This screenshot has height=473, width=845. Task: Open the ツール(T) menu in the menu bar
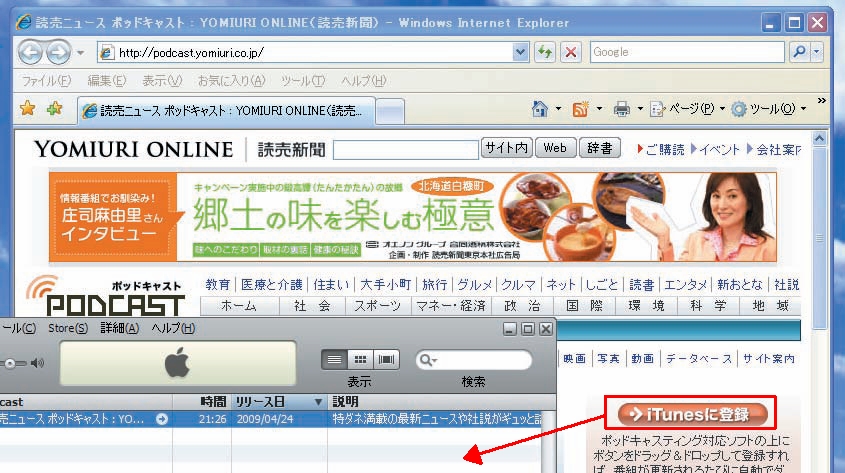303,81
